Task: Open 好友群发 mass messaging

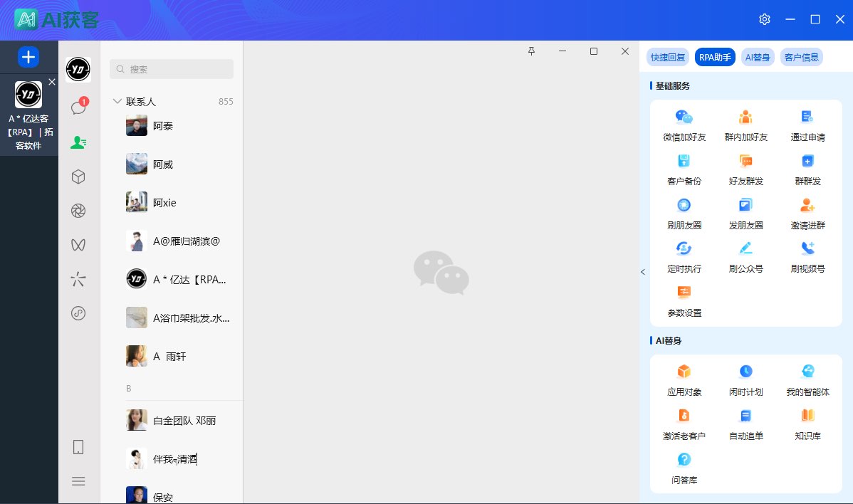Action: [x=745, y=162]
